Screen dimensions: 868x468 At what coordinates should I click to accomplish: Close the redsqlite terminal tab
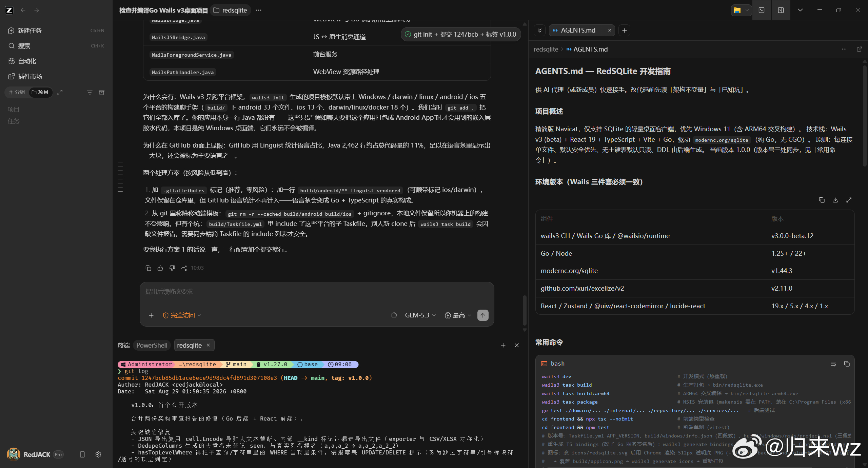click(209, 345)
